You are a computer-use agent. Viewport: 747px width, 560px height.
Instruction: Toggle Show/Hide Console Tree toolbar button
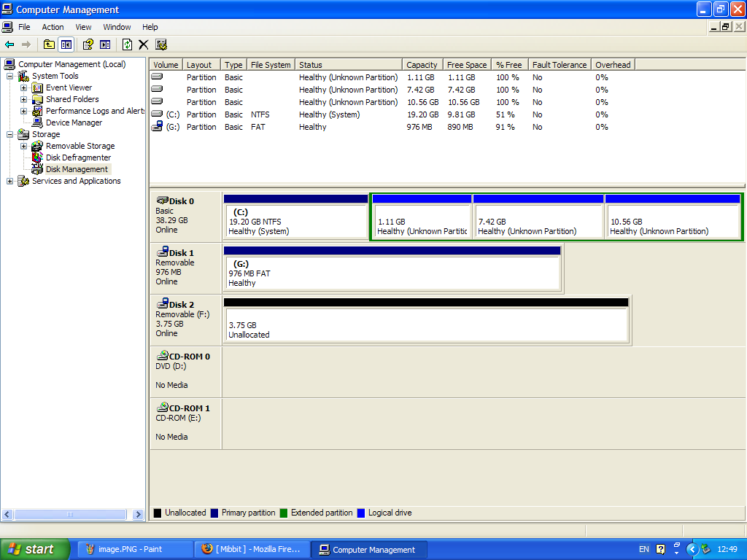66,44
